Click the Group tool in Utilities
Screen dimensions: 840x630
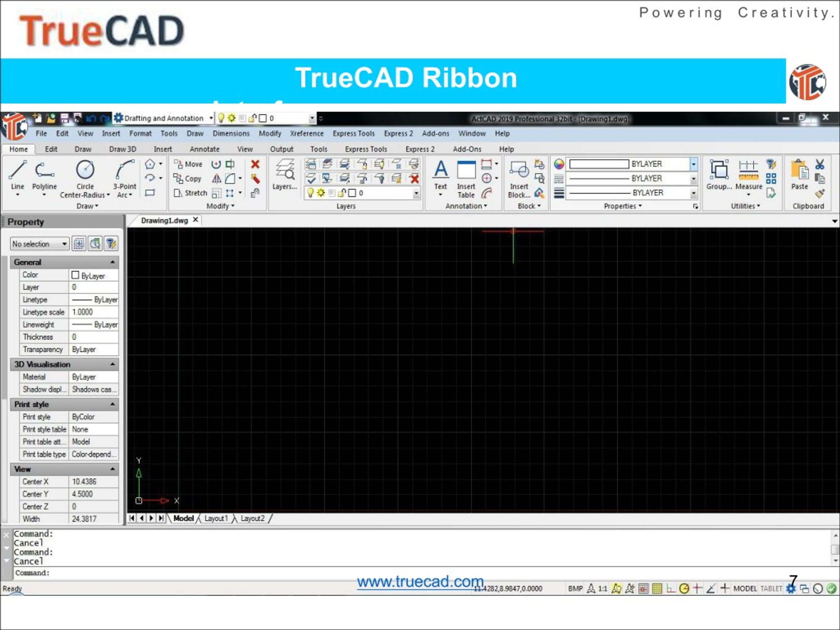(719, 175)
